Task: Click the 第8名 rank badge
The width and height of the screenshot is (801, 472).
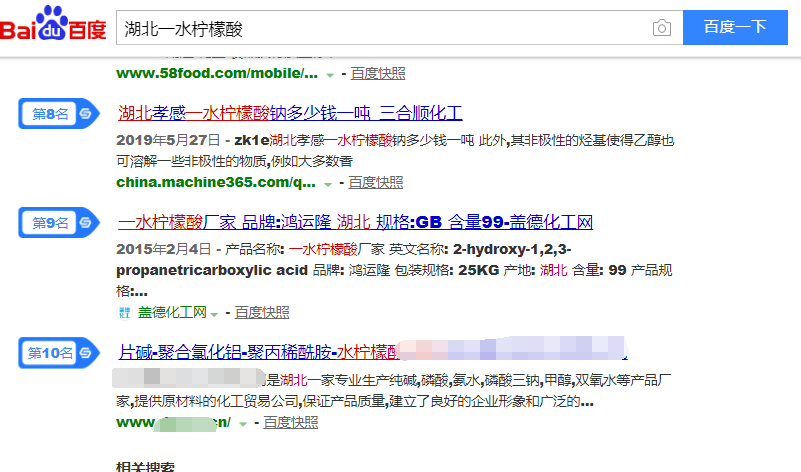Action: click(58, 113)
